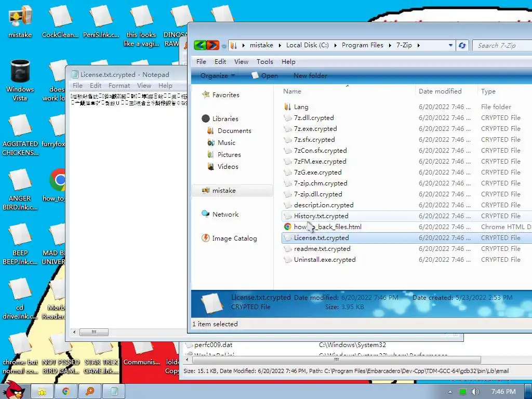This screenshot has height=399, width=532.
Task: Select the 7z.sfx.crypted file
Action: point(314,139)
